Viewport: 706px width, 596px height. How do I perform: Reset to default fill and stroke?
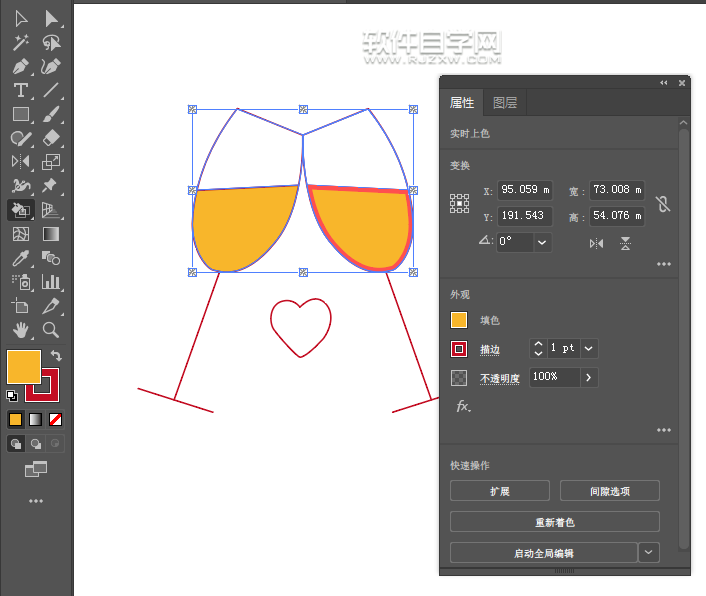[x=12, y=396]
